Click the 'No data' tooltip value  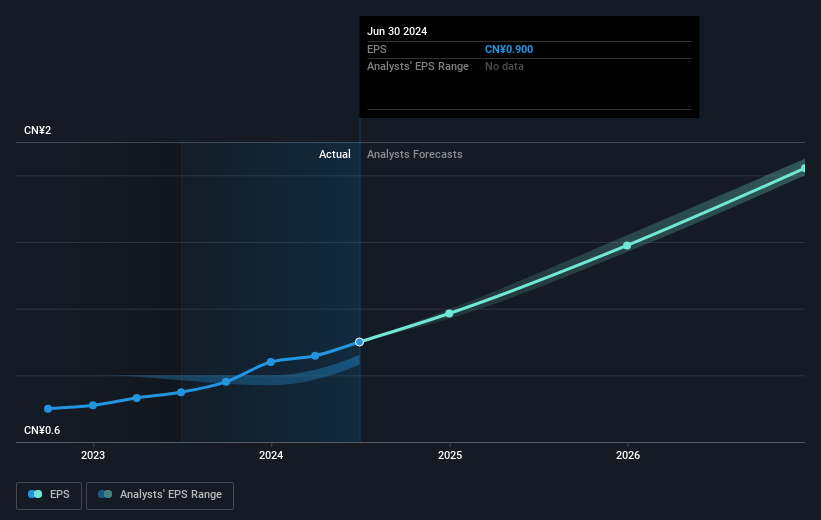(x=504, y=67)
